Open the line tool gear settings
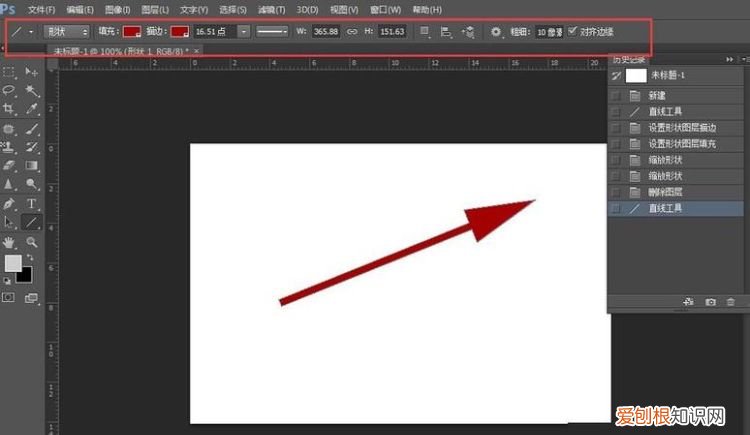The height and width of the screenshot is (435, 750). (495, 32)
